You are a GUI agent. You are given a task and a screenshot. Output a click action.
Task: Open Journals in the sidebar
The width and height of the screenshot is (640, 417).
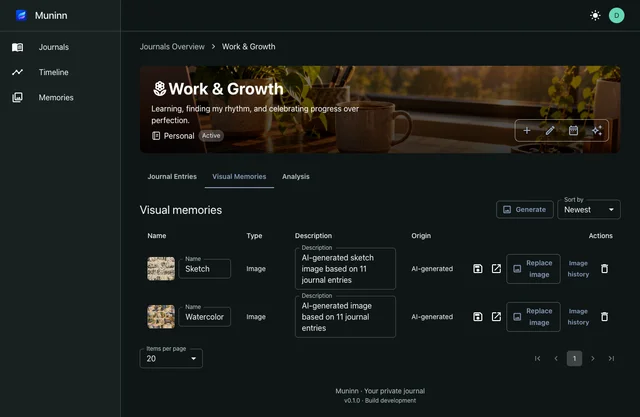tap(53, 47)
